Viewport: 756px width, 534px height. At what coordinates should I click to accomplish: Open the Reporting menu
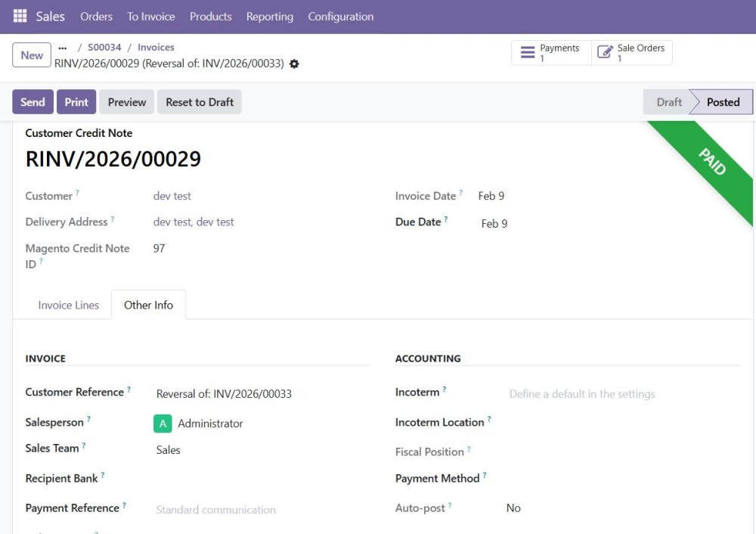270,16
